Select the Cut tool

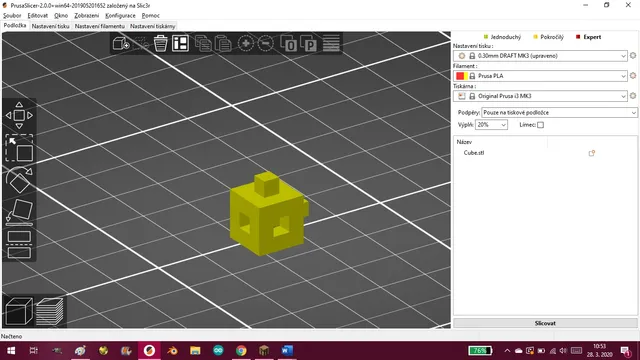click(19, 244)
